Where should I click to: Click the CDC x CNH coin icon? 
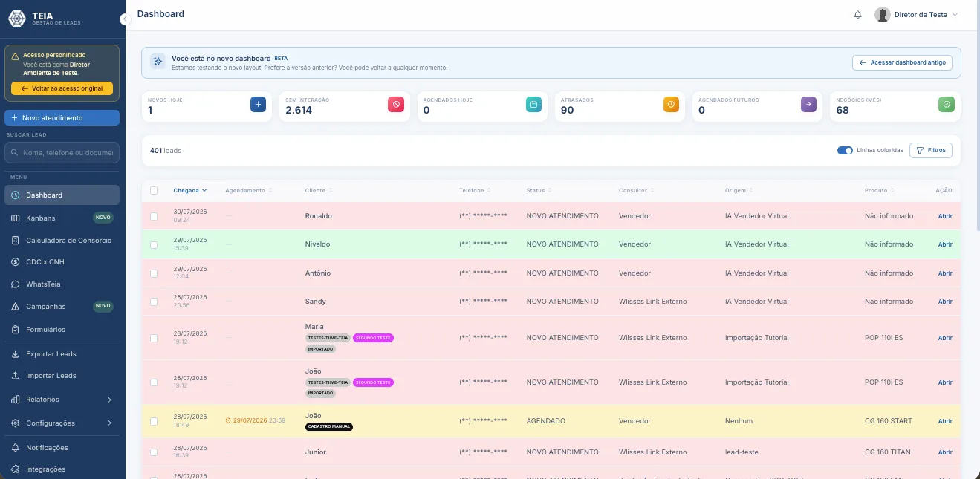pyautogui.click(x=16, y=262)
